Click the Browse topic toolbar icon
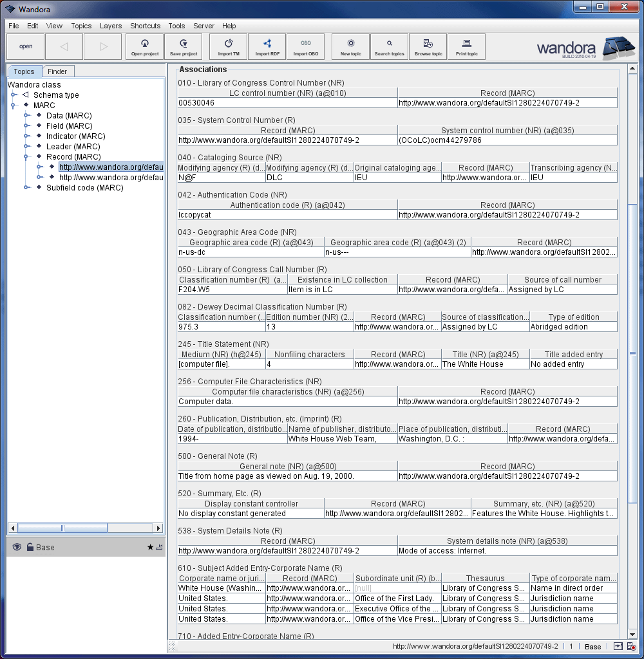The width and height of the screenshot is (644, 659). (428, 46)
